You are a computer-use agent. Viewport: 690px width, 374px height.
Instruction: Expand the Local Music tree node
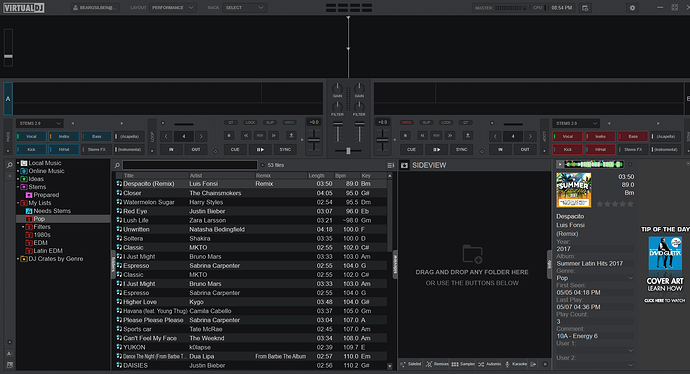pyautogui.click(x=18, y=163)
